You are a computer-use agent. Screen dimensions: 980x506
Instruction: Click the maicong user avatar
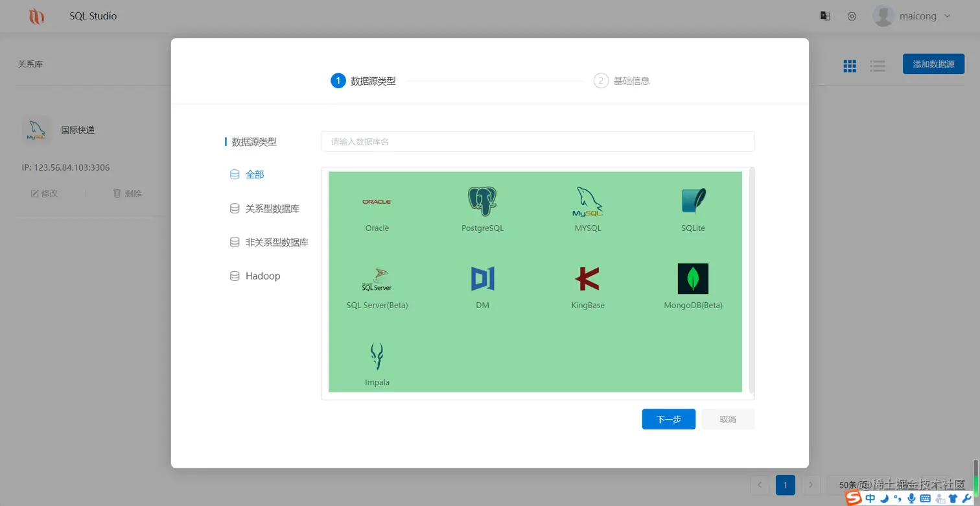(883, 16)
